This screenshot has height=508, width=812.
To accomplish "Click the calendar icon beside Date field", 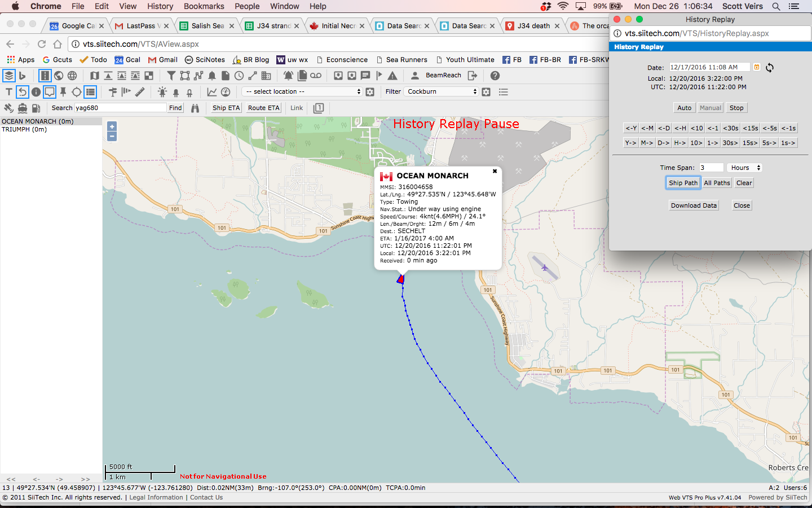I will pyautogui.click(x=757, y=67).
